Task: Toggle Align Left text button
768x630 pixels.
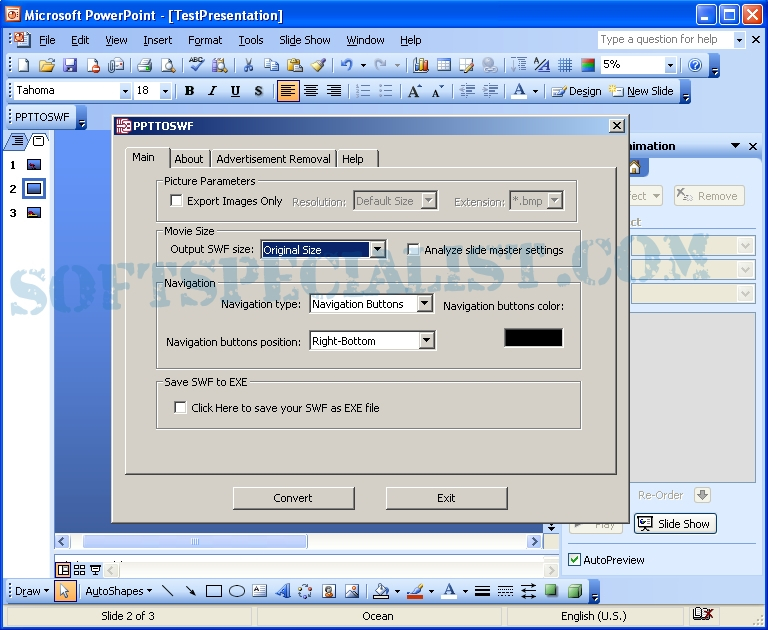Action: click(288, 91)
